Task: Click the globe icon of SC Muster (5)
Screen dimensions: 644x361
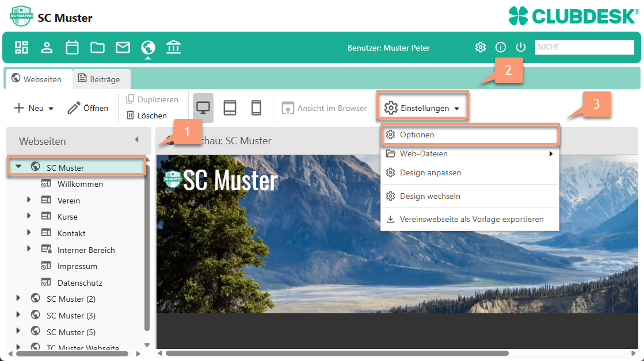Action: pos(35,331)
